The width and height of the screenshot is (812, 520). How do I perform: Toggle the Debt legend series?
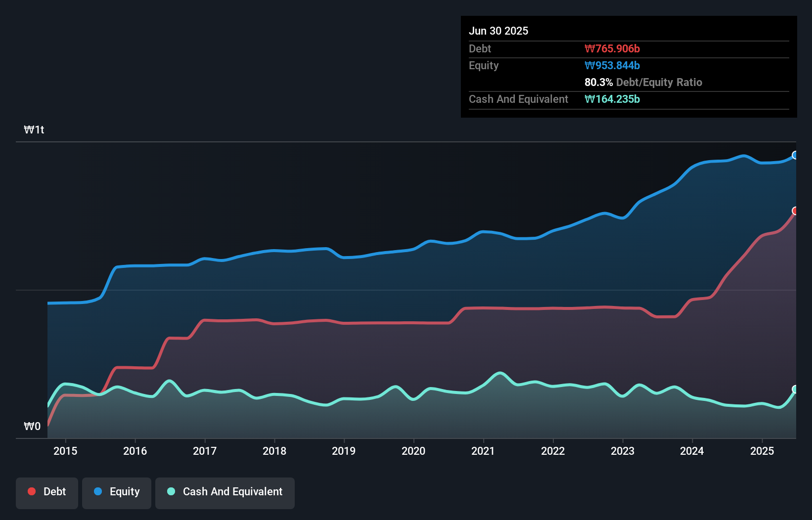pyautogui.click(x=47, y=492)
